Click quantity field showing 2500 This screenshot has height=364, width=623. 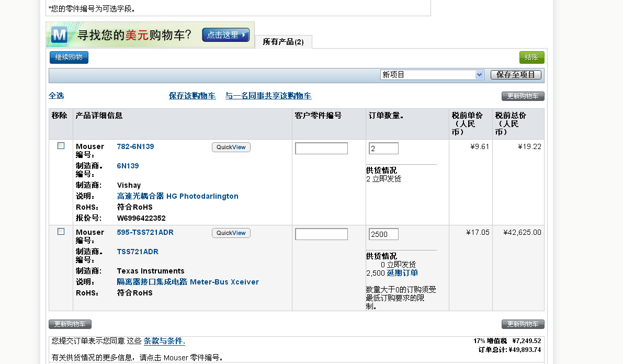[383, 234]
